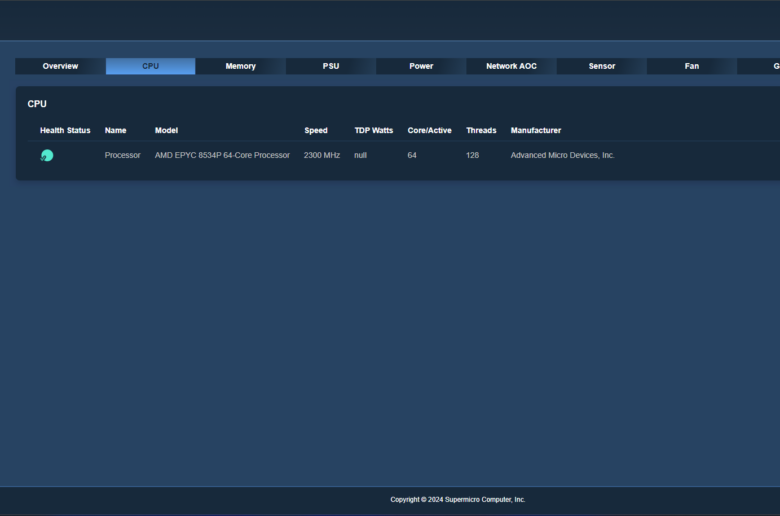
Task: Go to the Power tab
Action: [x=421, y=66]
